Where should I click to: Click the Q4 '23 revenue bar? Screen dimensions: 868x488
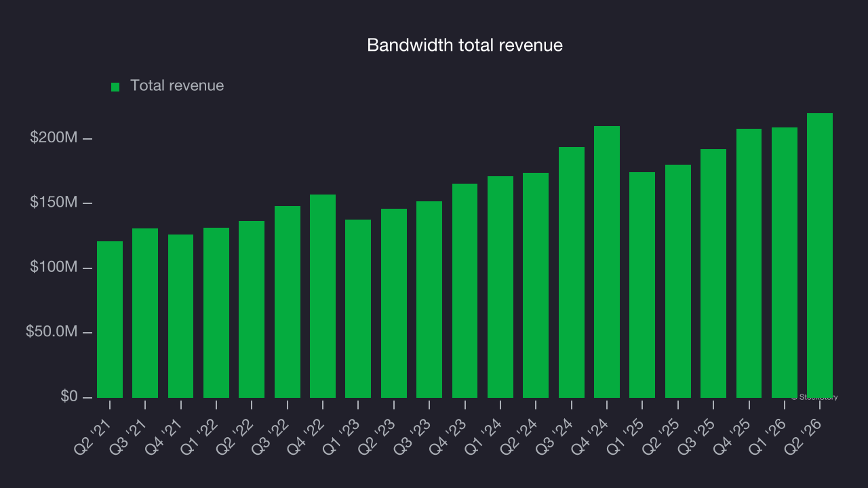(x=465, y=291)
